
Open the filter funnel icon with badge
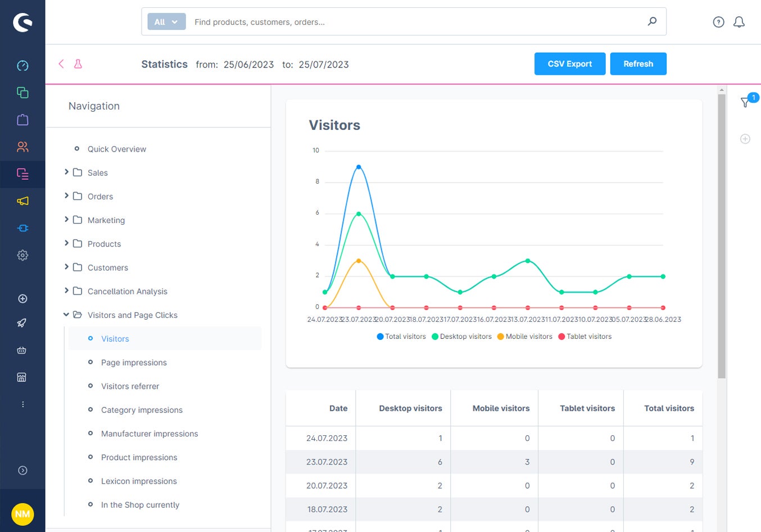[745, 102]
